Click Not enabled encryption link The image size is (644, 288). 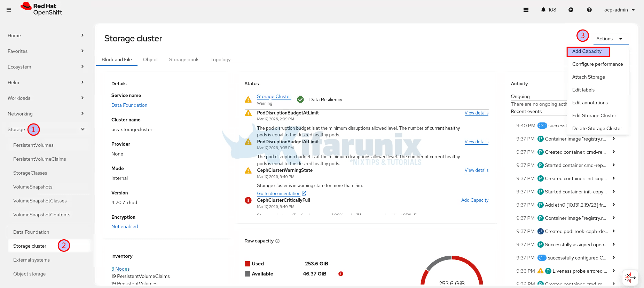tap(125, 226)
